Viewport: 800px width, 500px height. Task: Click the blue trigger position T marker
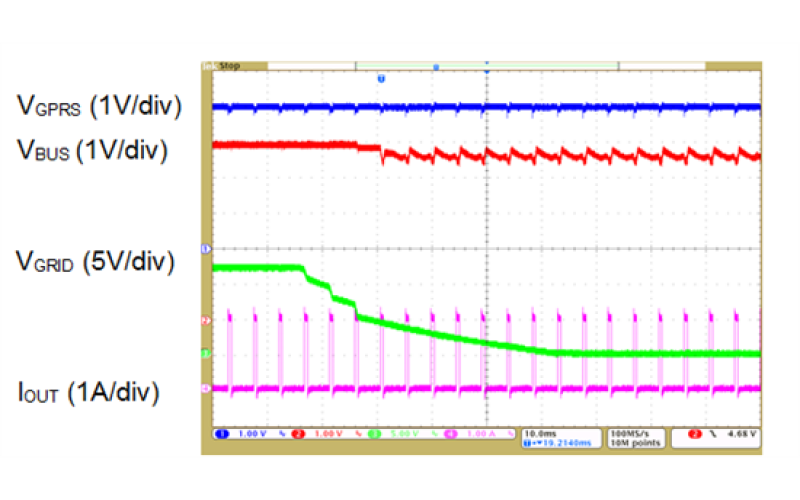381,78
